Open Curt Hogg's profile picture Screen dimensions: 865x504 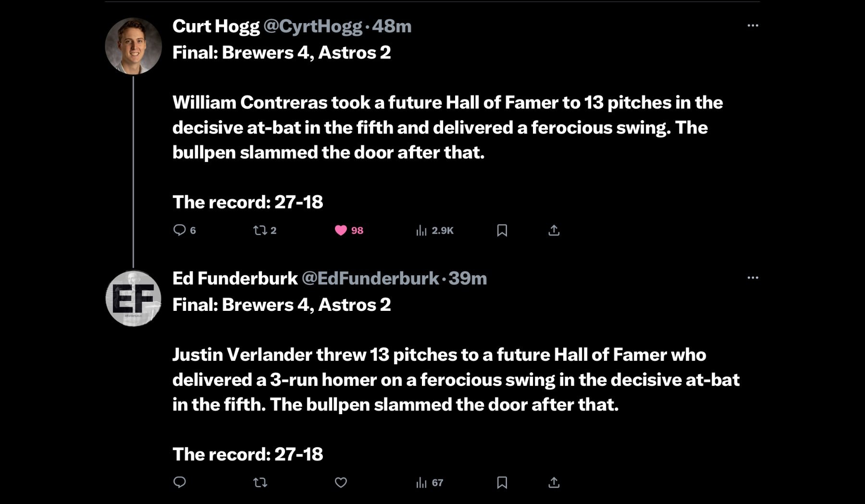pos(133,46)
